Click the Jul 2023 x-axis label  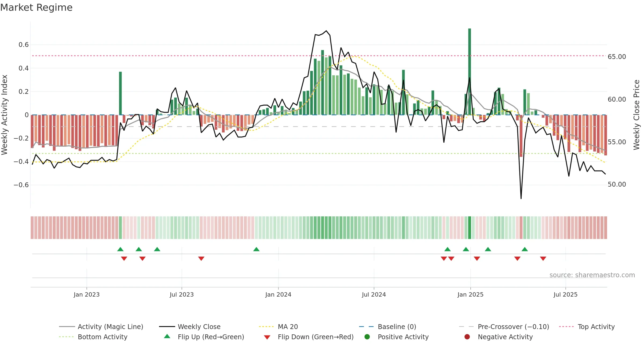[182, 294]
